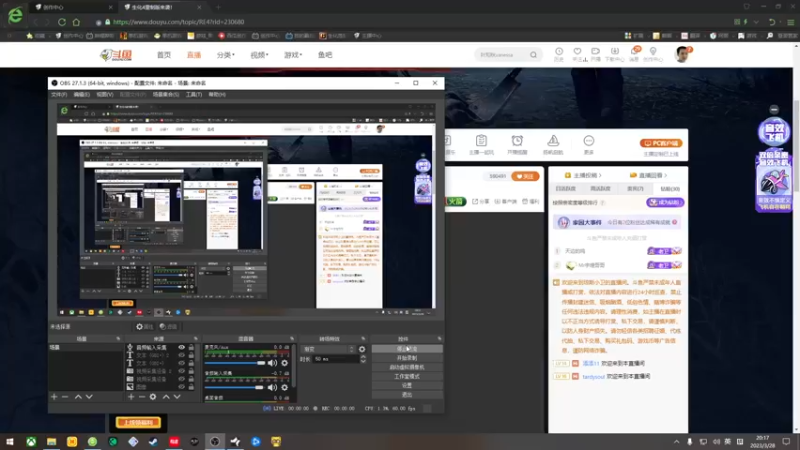The height and width of the screenshot is (450, 800).
Task: Click the OBS stop streaming button
Action: pyautogui.click(x=407, y=349)
